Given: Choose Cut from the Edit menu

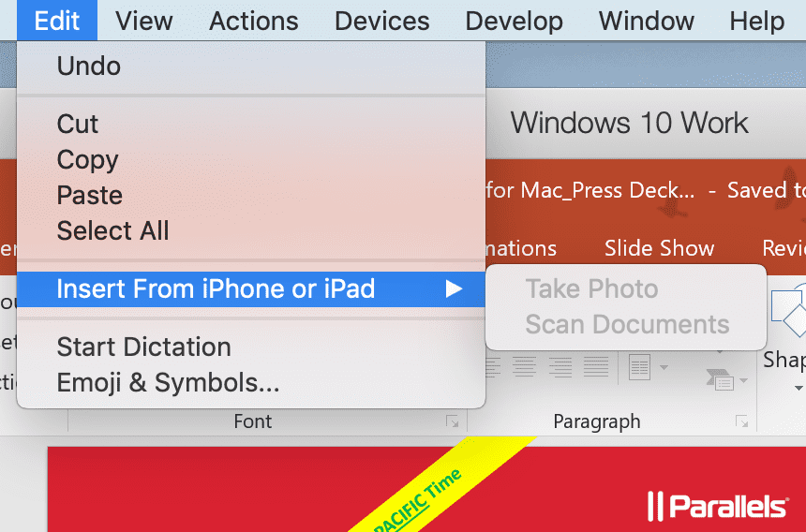Looking at the screenshot, I should [251, 124].
